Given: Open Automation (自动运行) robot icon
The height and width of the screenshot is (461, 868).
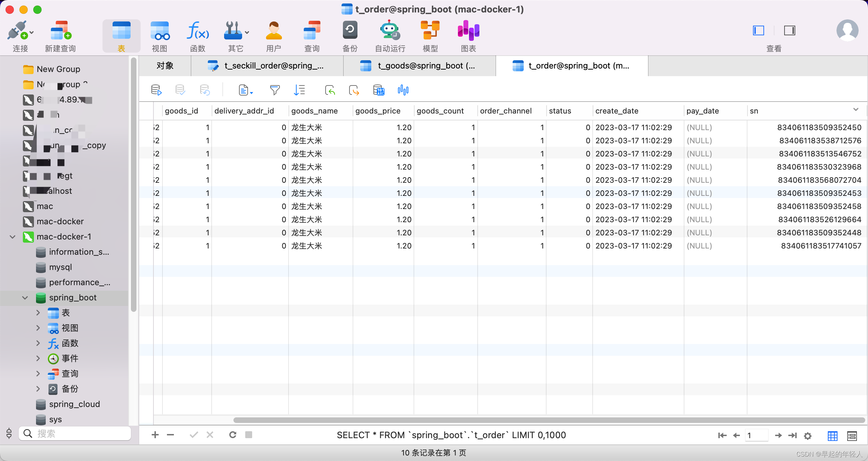Looking at the screenshot, I should tap(390, 36).
